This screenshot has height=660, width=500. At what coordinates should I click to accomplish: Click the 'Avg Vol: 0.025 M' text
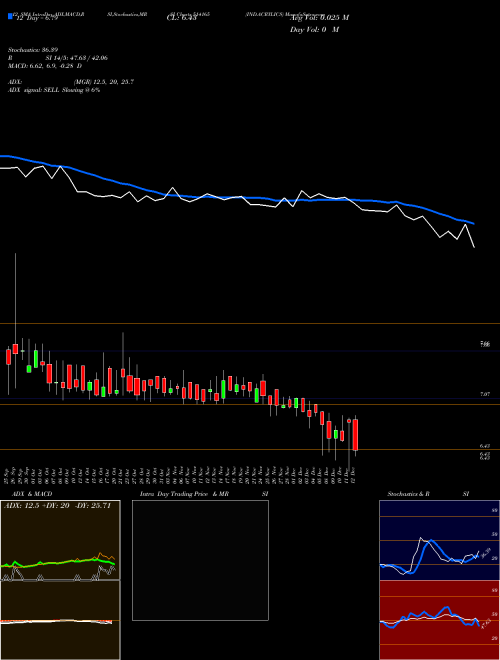(319, 18)
